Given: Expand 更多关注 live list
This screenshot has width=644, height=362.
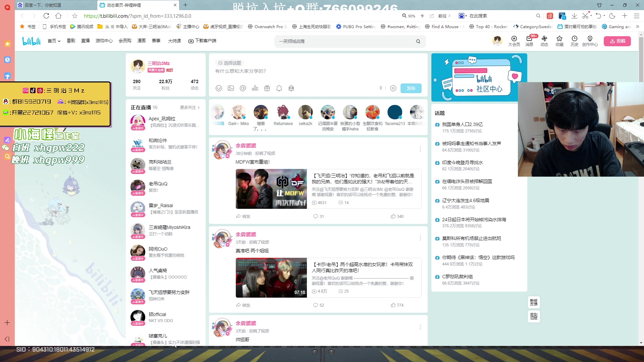Looking at the screenshot, I should [190, 108].
